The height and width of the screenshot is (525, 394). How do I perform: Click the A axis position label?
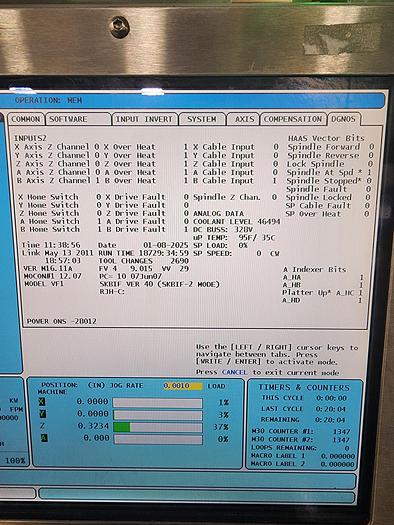point(44,438)
